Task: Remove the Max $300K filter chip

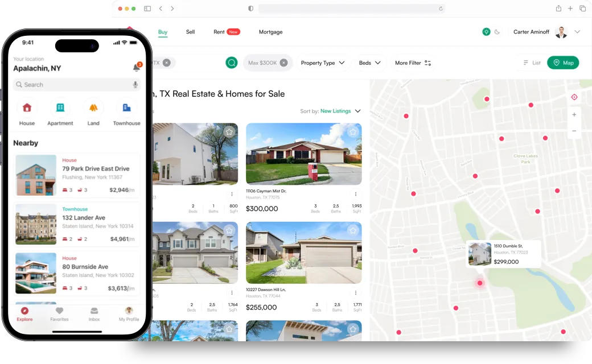Action: pyautogui.click(x=283, y=63)
